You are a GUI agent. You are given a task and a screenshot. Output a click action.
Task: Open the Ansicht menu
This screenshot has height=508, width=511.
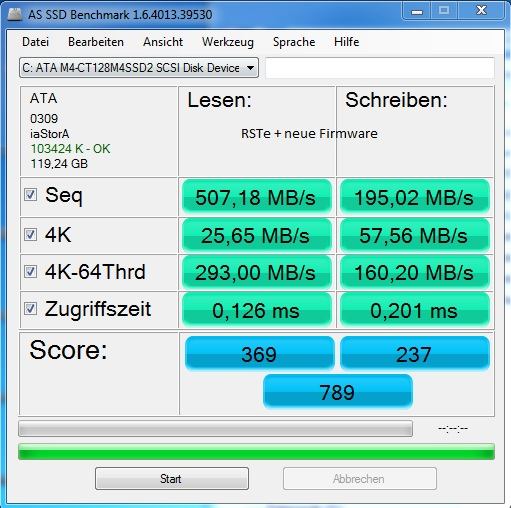[163, 42]
